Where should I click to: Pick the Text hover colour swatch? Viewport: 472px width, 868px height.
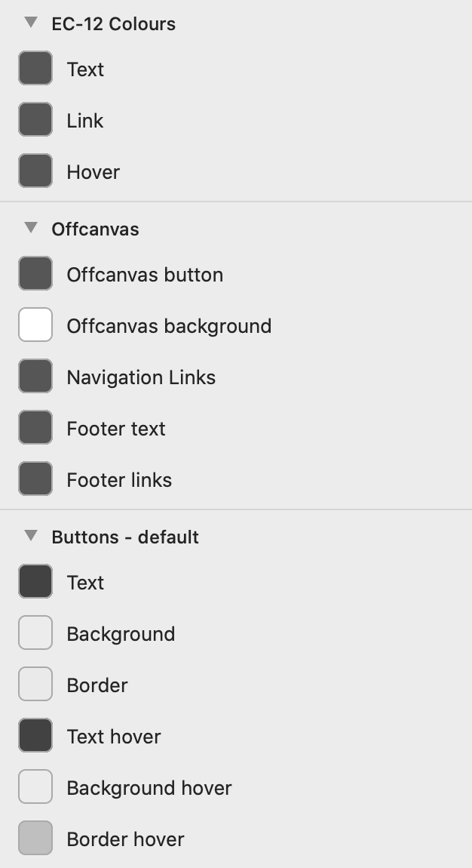pyautogui.click(x=35, y=736)
